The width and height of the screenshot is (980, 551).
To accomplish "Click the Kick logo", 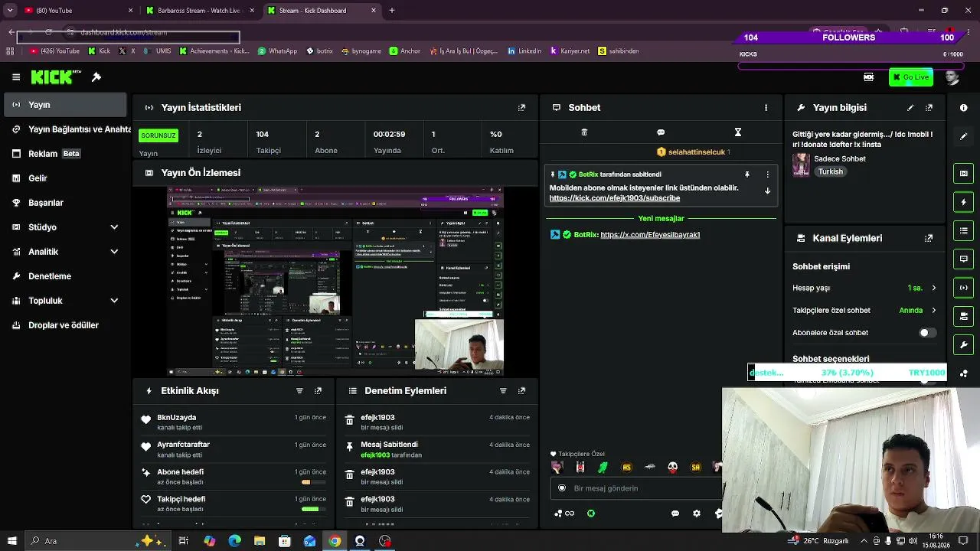I will click(56, 77).
